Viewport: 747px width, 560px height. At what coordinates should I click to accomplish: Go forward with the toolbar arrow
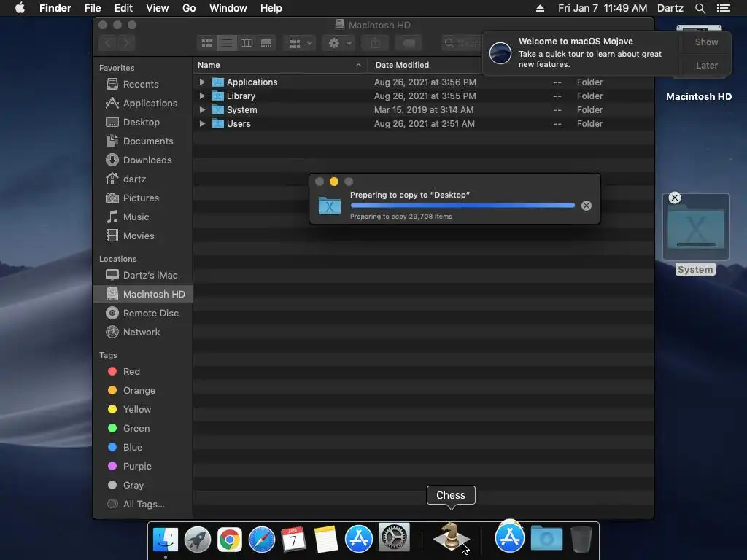tap(126, 43)
